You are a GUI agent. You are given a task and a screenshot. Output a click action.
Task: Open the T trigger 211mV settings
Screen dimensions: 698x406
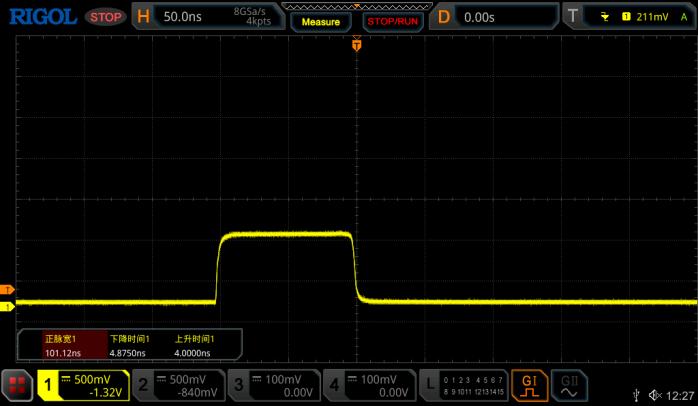(x=630, y=17)
